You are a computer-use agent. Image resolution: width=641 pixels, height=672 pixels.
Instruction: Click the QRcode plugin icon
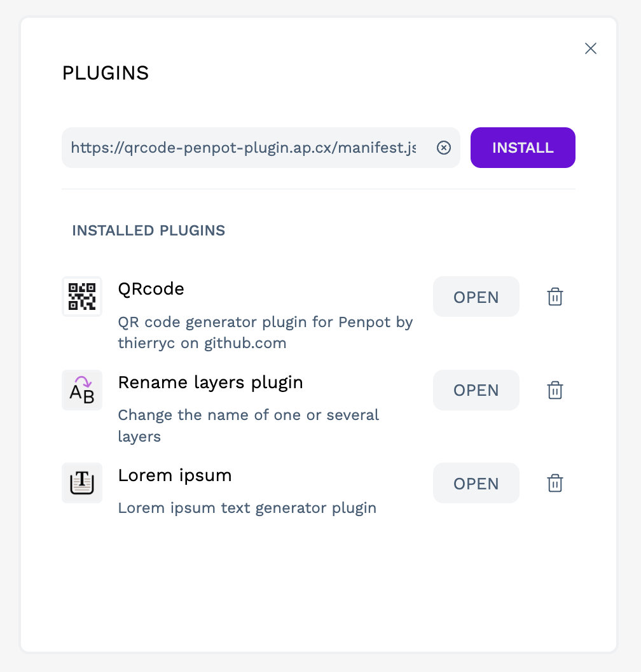(82, 297)
